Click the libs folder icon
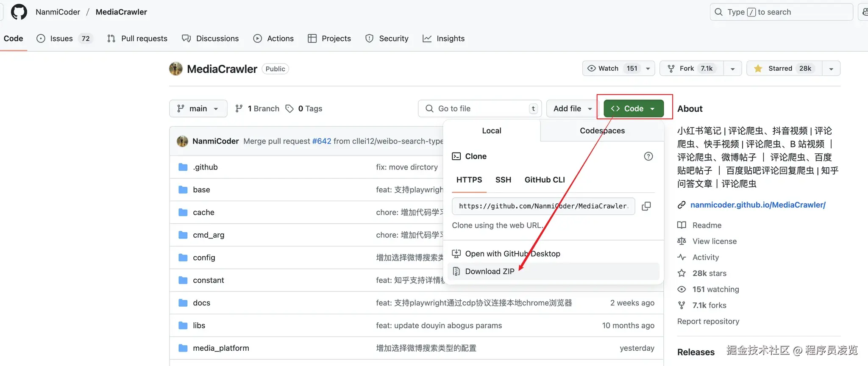The height and width of the screenshot is (366, 868). (x=183, y=325)
